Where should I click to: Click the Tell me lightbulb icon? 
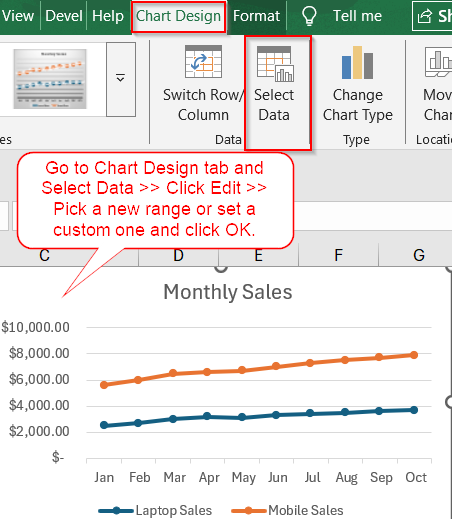[x=309, y=16]
